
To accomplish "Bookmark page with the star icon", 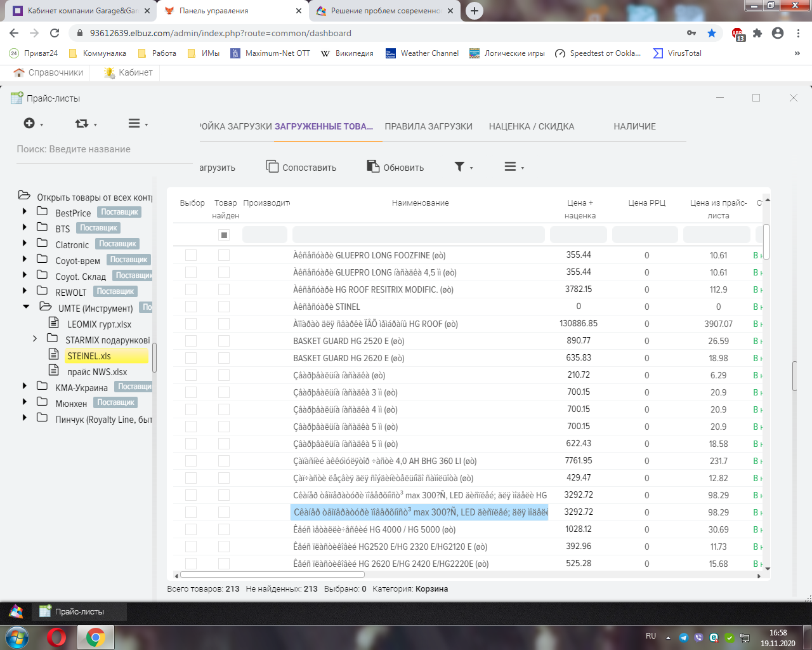I will [x=712, y=33].
